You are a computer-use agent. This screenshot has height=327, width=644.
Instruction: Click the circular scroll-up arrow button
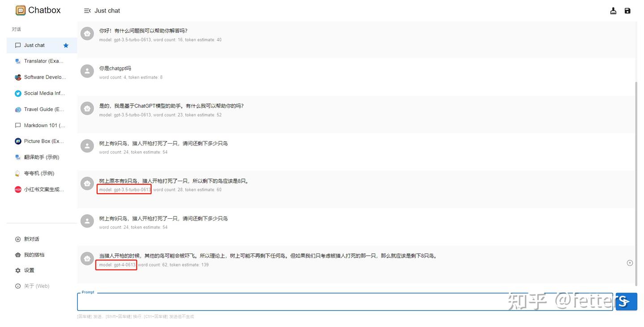(630, 263)
